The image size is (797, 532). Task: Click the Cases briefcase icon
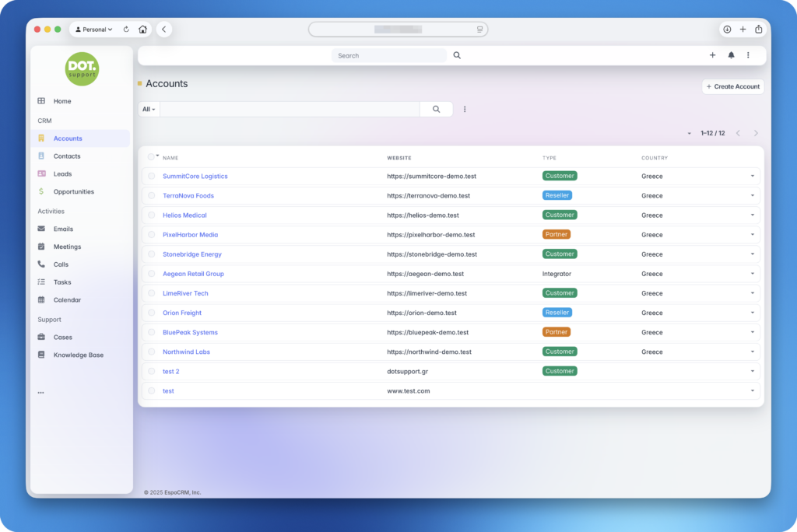tap(41, 337)
